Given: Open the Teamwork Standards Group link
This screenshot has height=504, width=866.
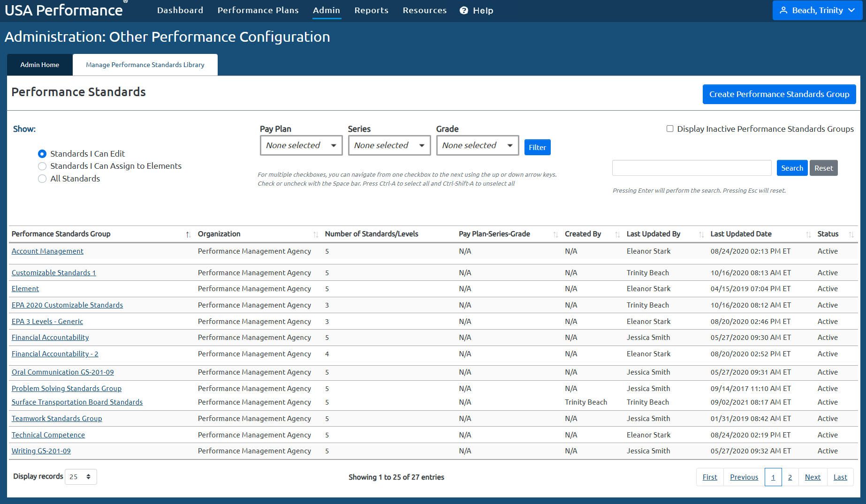Looking at the screenshot, I should click(57, 419).
